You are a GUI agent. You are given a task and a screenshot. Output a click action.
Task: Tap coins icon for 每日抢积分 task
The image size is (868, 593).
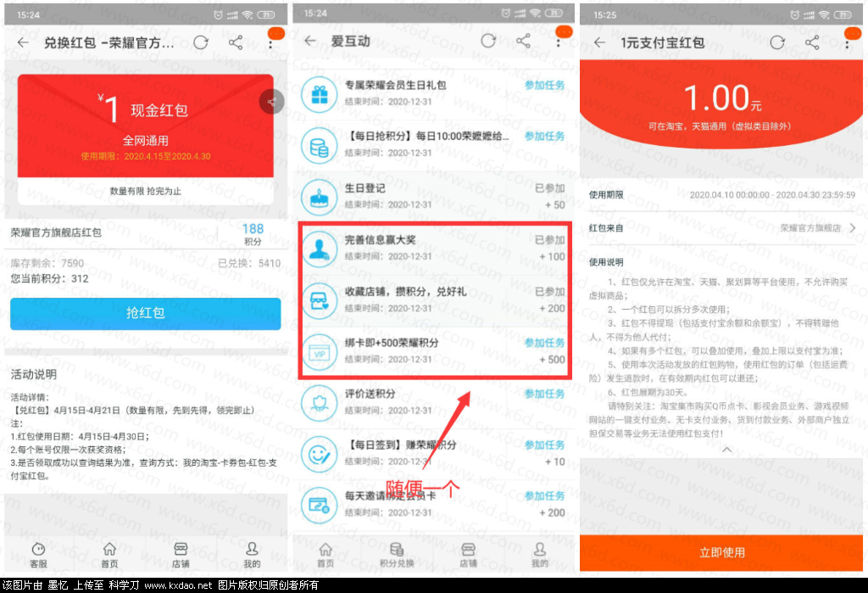coord(320,146)
